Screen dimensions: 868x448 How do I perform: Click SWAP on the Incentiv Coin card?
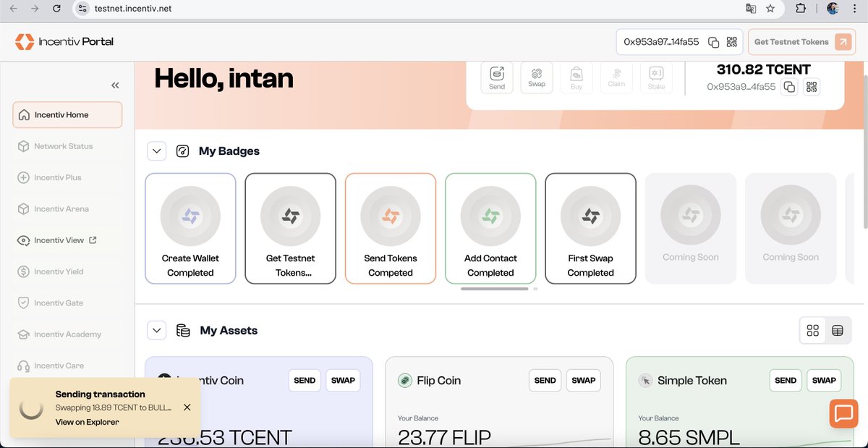coord(343,381)
